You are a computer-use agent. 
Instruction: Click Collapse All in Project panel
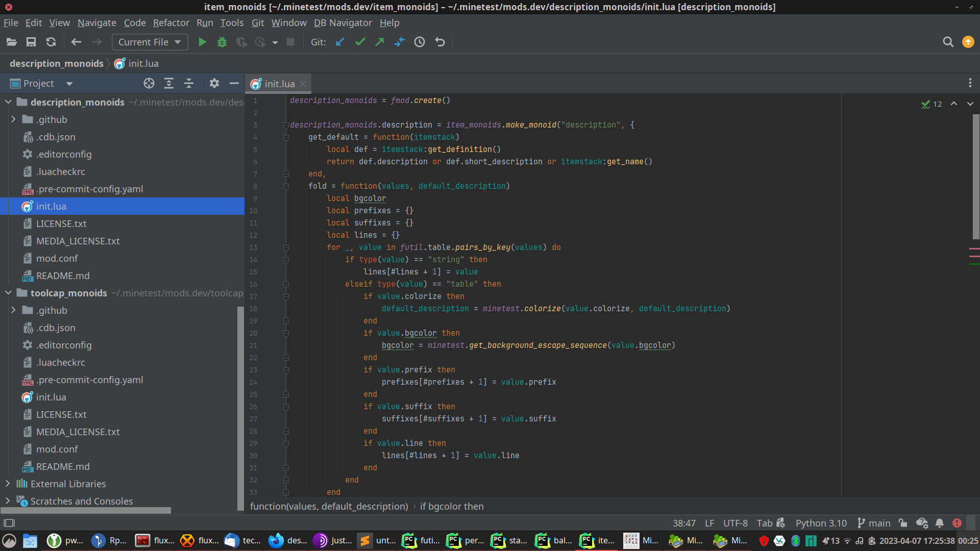189,84
